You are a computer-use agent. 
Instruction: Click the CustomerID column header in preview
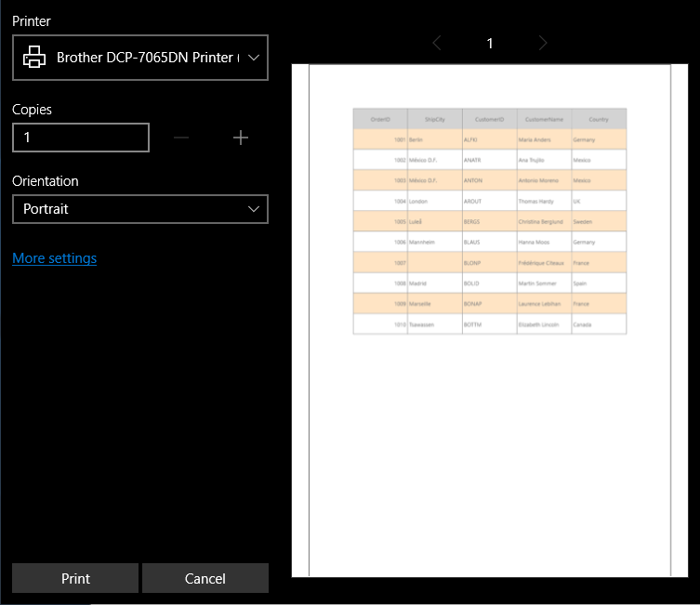coord(490,119)
